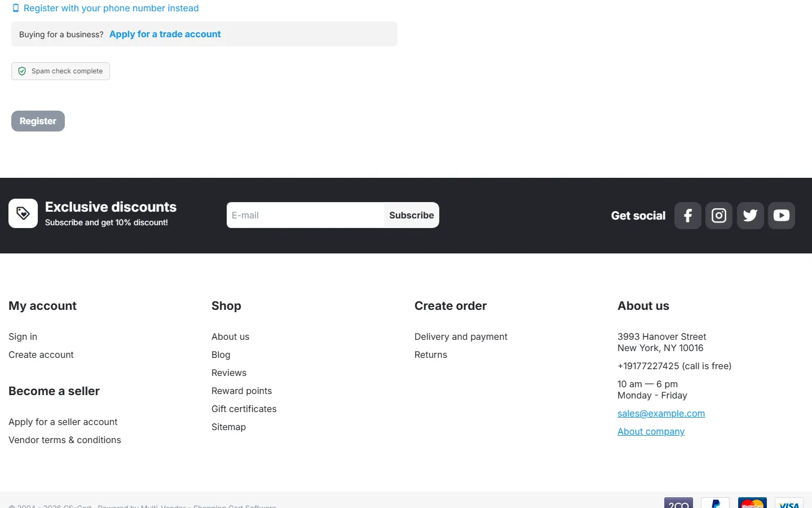Screen dimensions: 812x508
Task: Open the Sitemap link
Action: (x=228, y=427)
